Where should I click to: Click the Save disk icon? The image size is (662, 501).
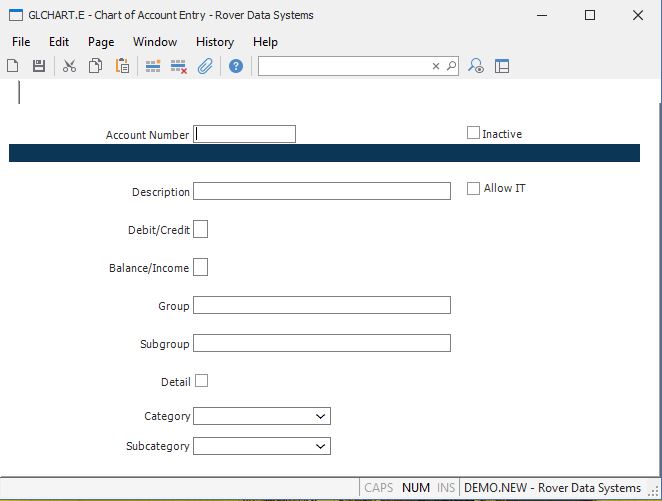point(39,66)
